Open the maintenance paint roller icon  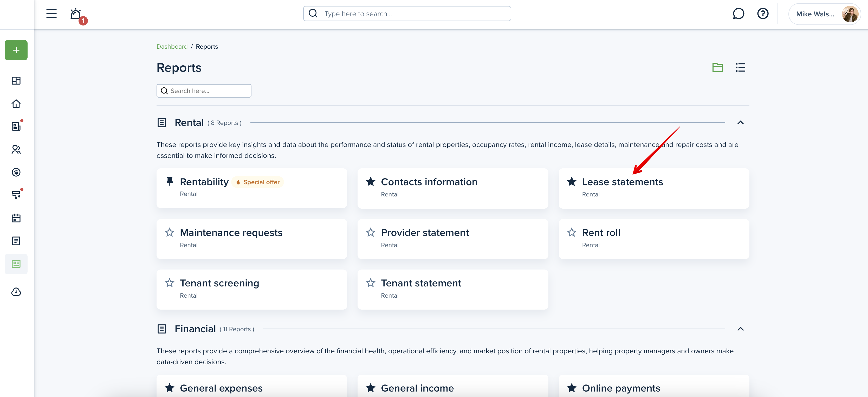(x=16, y=195)
